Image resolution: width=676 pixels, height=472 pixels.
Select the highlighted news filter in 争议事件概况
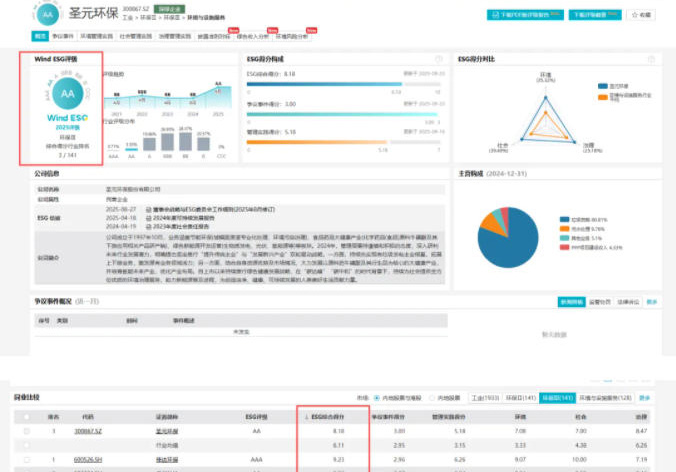click(571, 302)
